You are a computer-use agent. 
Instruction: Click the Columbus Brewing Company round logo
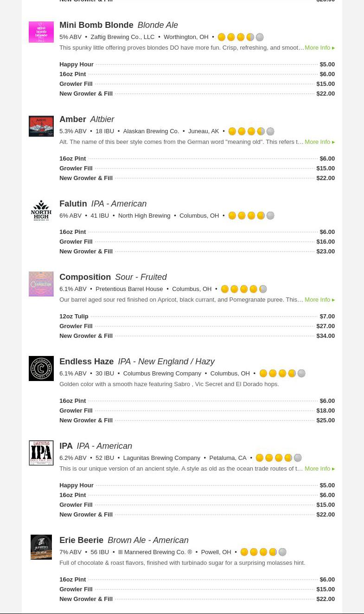(x=41, y=368)
